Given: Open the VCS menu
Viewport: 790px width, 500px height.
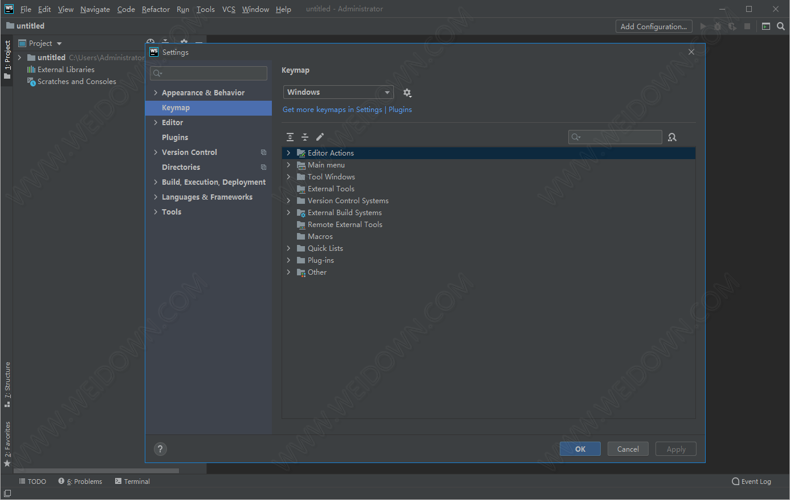Looking at the screenshot, I should 228,9.
